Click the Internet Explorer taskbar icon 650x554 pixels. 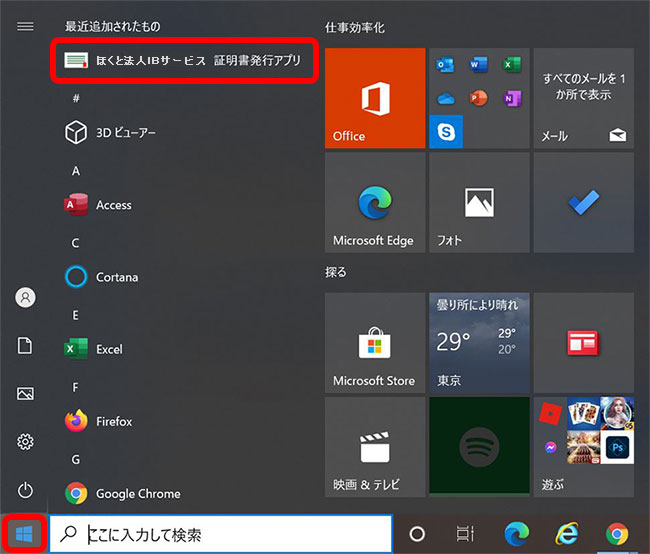pyautogui.click(x=568, y=534)
